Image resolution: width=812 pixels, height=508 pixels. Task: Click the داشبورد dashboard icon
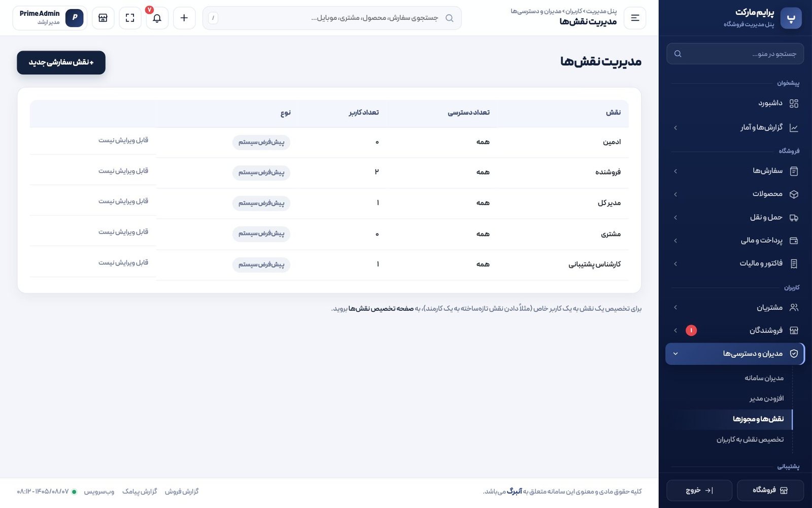point(794,104)
